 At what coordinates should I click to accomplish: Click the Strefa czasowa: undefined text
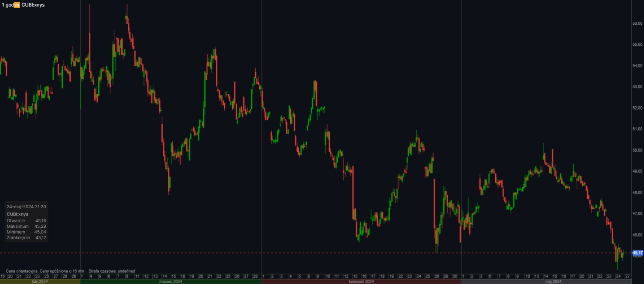tap(112, 271)
